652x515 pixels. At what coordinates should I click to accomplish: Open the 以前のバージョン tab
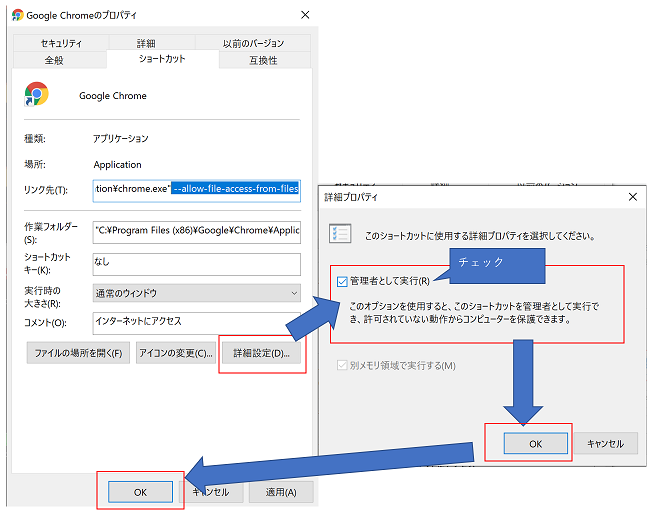coord(253,43)
